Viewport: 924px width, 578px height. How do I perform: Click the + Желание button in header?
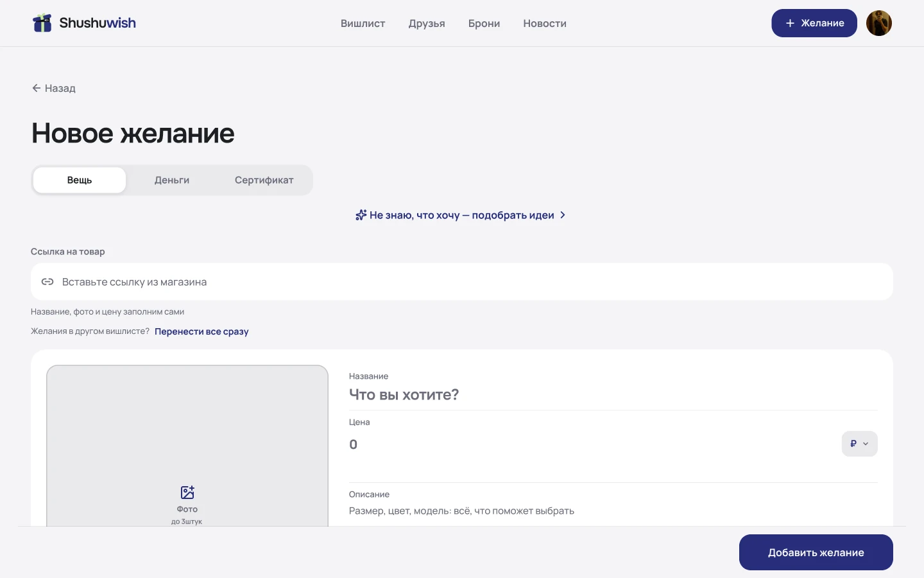[x=814, y=23]
